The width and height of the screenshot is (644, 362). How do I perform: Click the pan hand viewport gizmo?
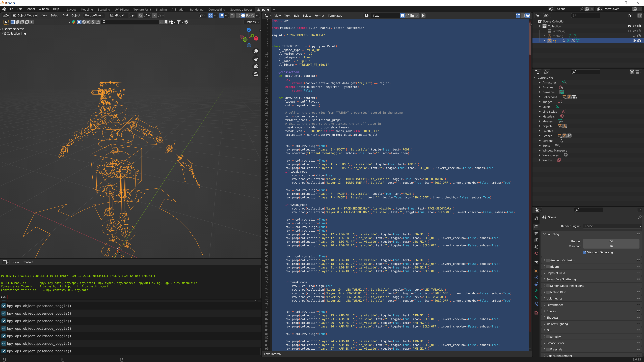coord(256,59)
